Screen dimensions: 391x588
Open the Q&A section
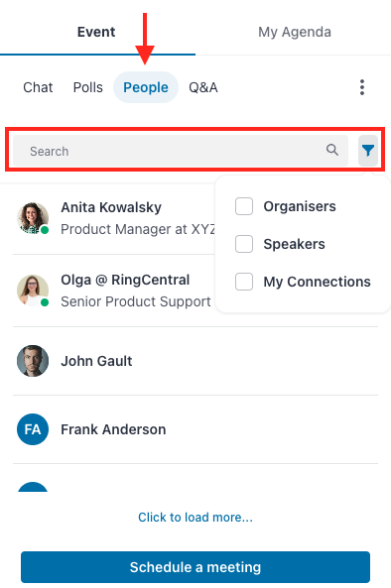[x=203, y=87]
